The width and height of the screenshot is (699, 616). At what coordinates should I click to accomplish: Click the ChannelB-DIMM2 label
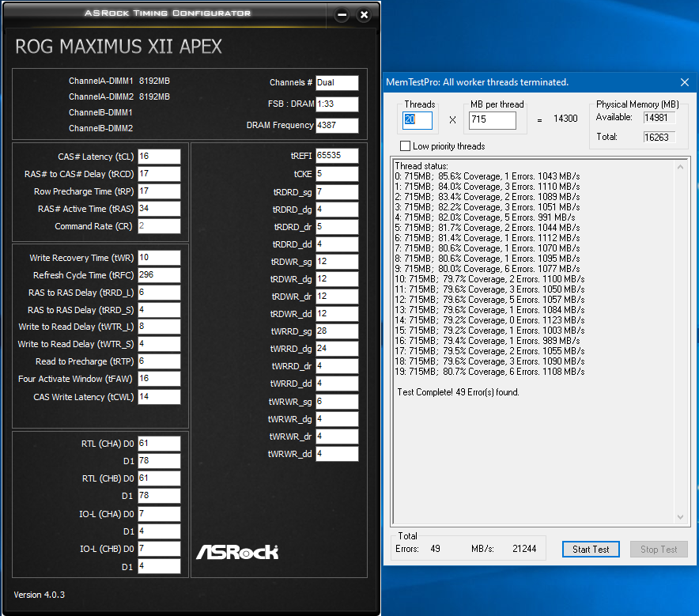click(100, 128)
